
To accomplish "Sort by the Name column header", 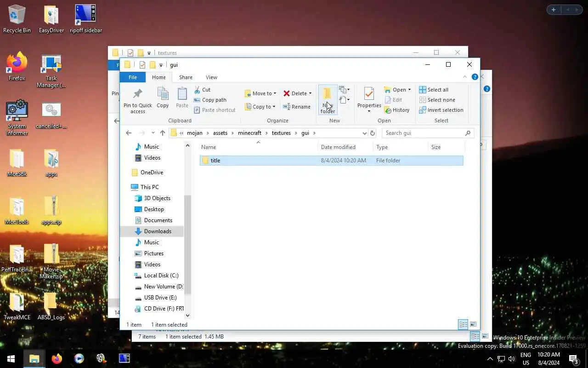I will [x=258, y=147].
